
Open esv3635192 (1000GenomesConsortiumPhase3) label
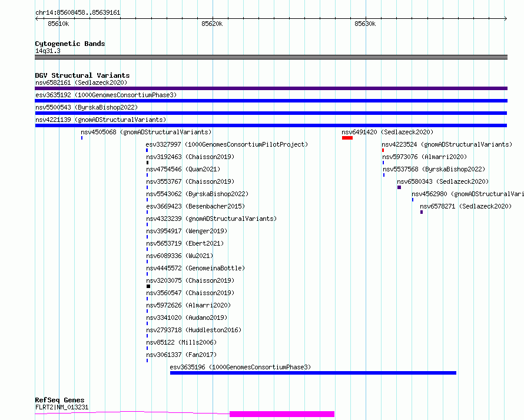click(106, 95)
